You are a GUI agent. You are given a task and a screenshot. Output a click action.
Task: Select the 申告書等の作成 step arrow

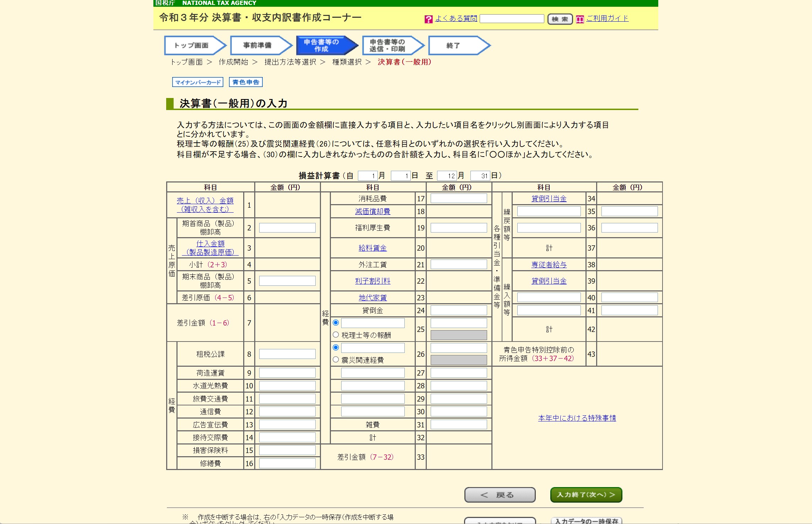click(327, 45)
